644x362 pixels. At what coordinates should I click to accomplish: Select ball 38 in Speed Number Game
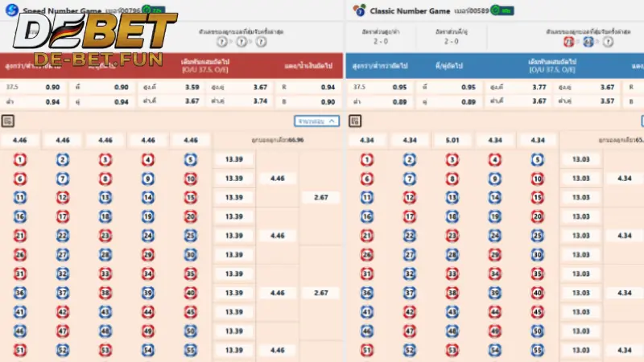(105, 293)
